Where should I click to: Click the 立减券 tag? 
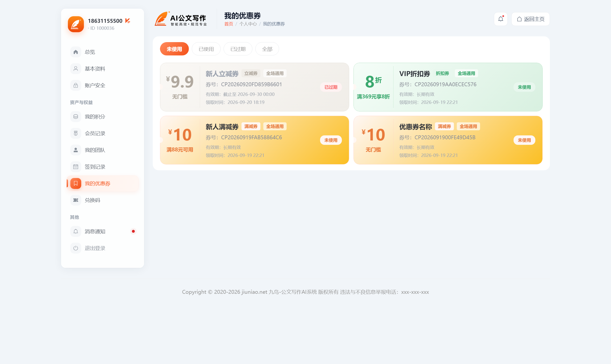[250, 73]
